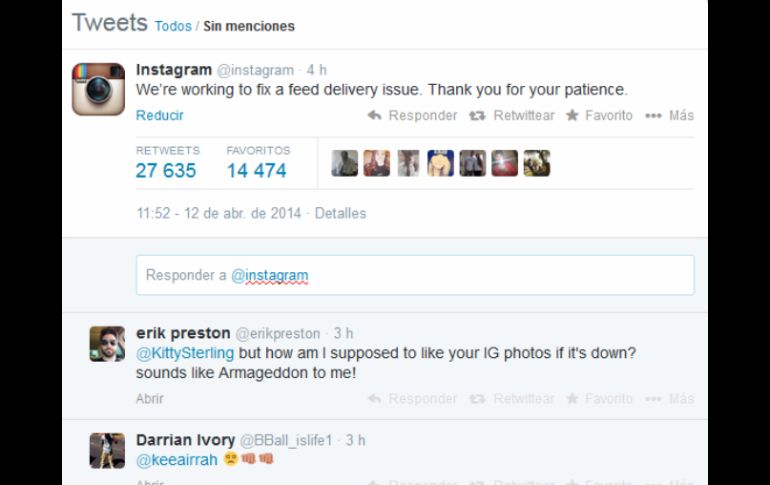Mark Instagram's tweet as Favorito

[599, 115]
